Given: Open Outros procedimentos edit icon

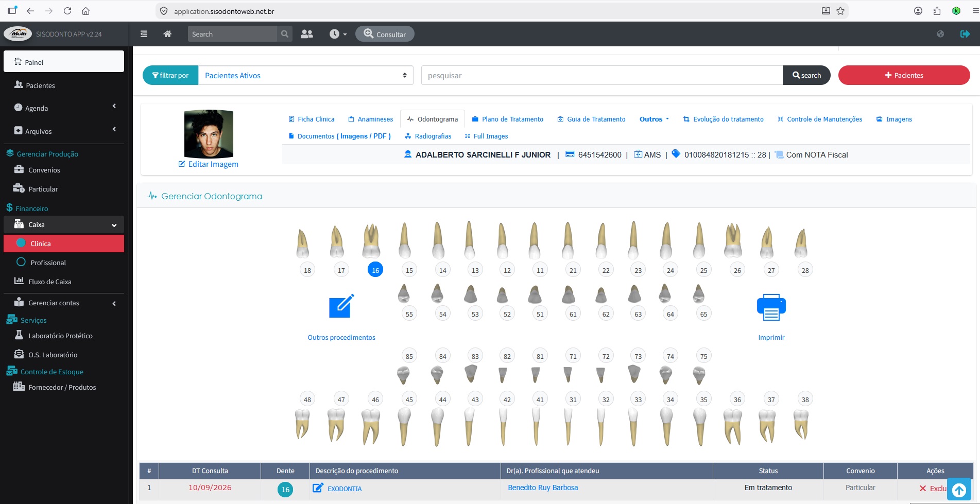Looking at the screenshot, I should click(x=341, y=306).
